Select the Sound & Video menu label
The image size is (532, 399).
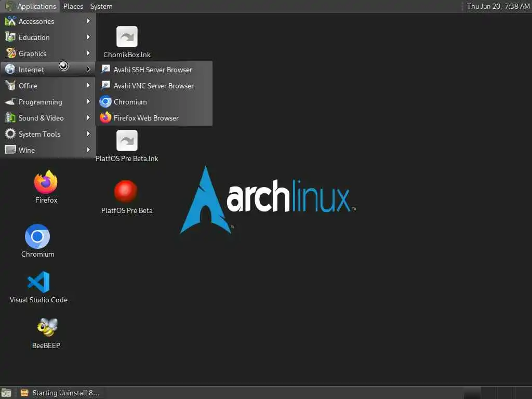pos(41,118)
